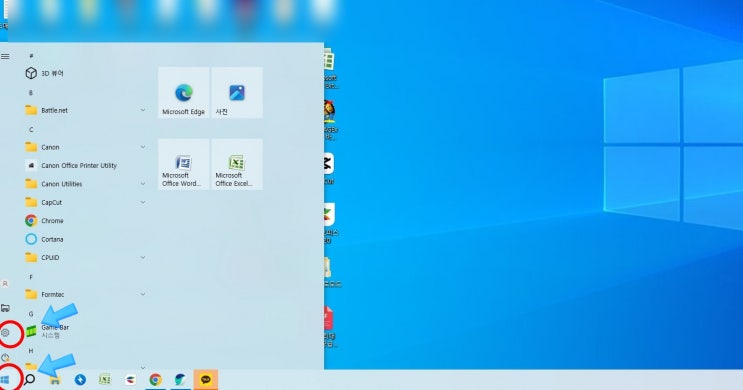The height and width of the screenshot is (390, 743).
Task: Click the 'G' letter header
Action: (31, 314)
